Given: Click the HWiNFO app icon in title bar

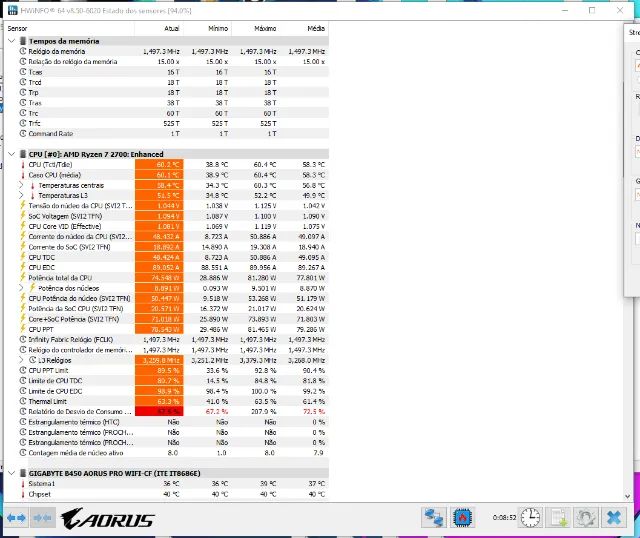Looking at the screenshot, I should [13, 10].
